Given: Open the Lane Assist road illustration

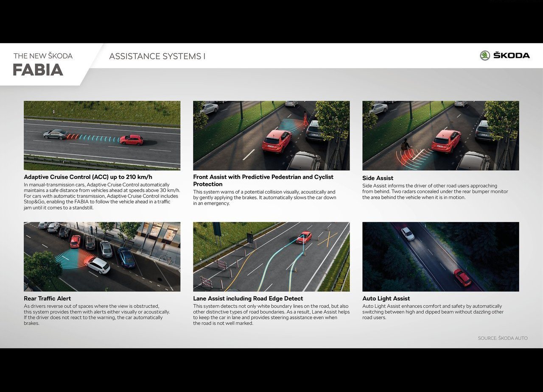Looking at the screenshot, I should (x=271, y=257).
